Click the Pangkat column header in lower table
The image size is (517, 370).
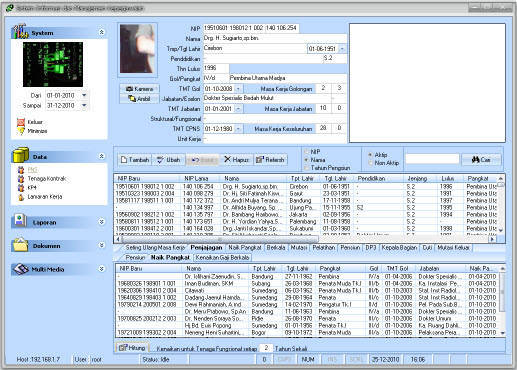[341, 268]
